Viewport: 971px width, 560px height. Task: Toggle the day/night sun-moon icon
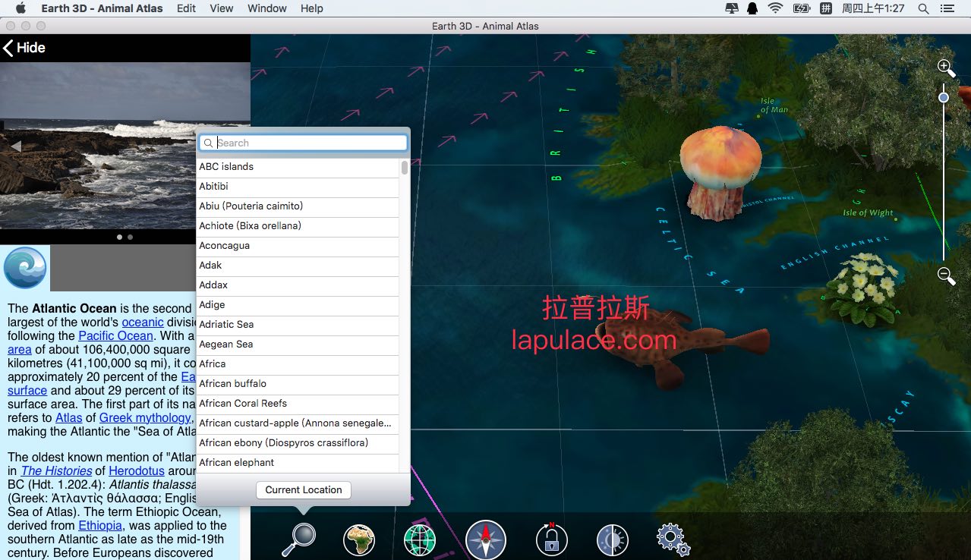[x=612, y=540]
